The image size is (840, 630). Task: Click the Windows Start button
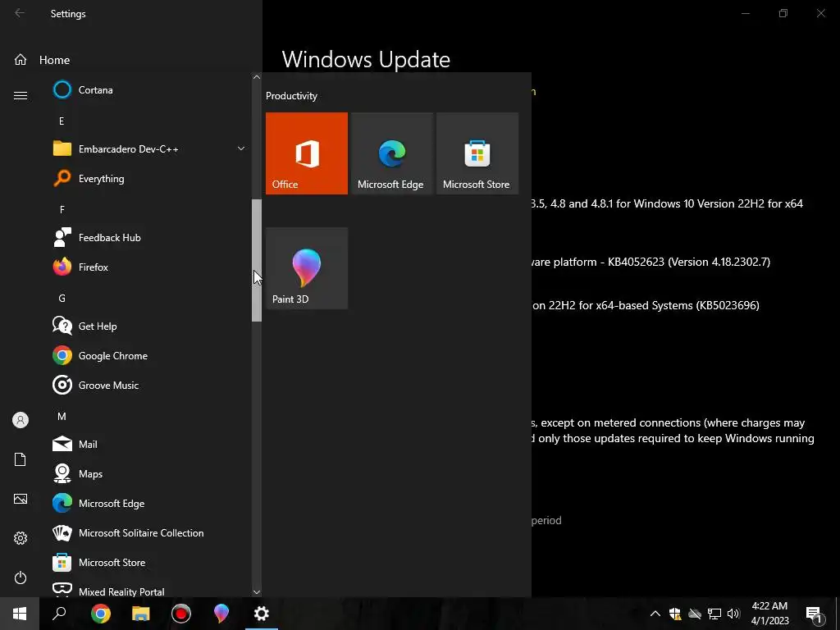(20, 614)
